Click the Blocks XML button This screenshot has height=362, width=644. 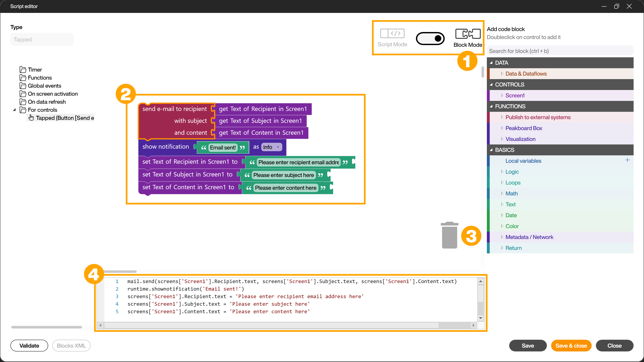[x=71, y=346]
